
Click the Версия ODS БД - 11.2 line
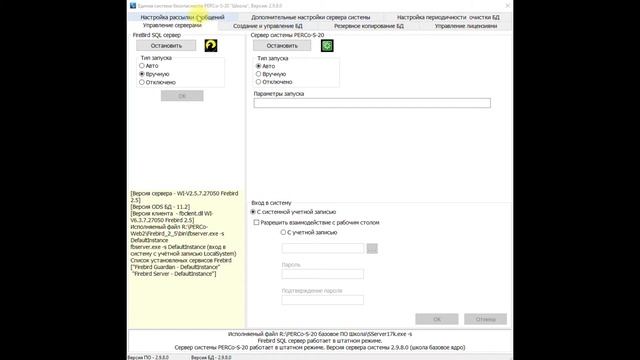point(160,207)
